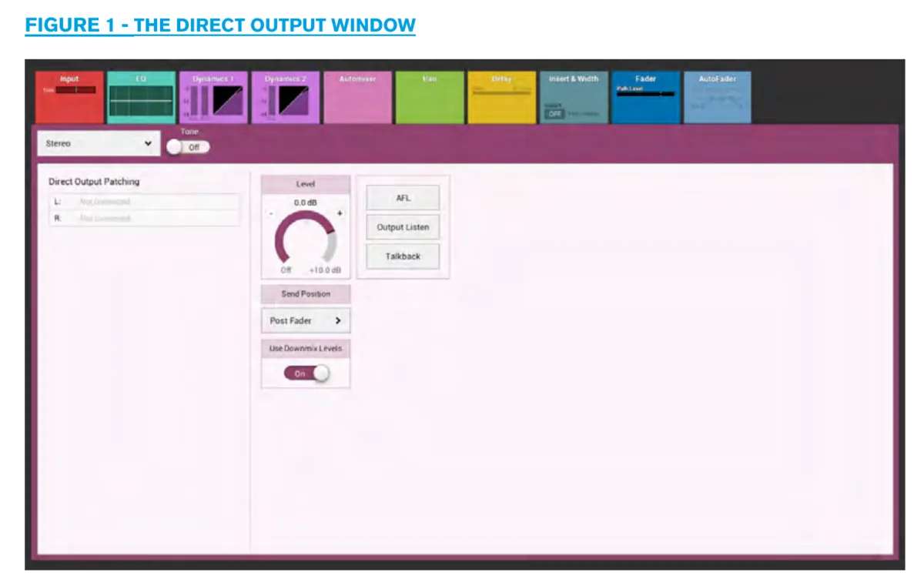
Task: Click the Off minimum label under Level knob
Action: [x=286, y=270]
